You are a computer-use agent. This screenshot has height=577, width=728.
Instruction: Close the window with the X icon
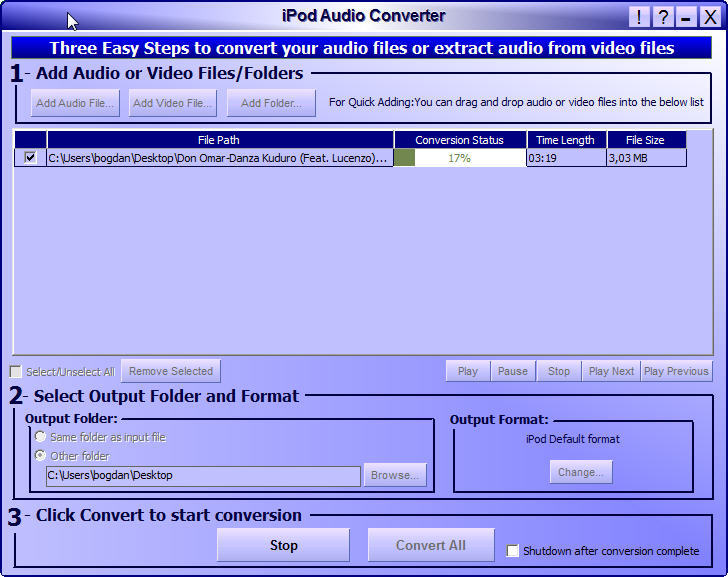click(x=709, y=17)
